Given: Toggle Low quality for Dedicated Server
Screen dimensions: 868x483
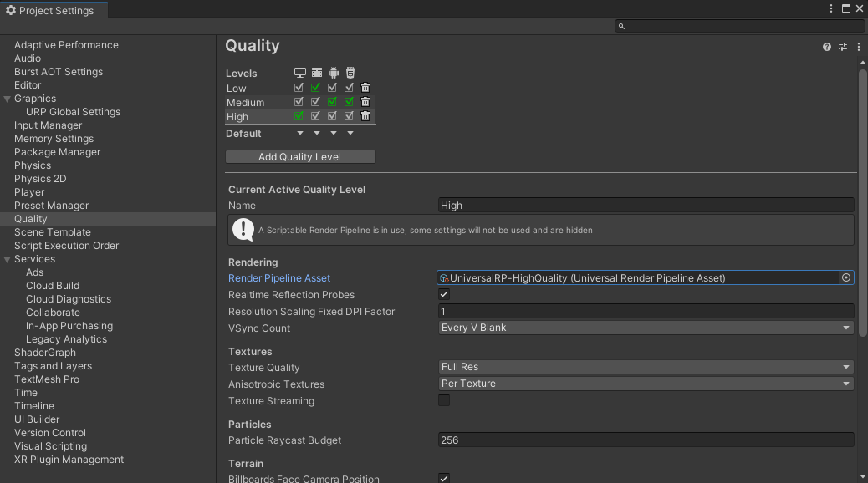Looking at the screenshot, I should coord(315,88).
